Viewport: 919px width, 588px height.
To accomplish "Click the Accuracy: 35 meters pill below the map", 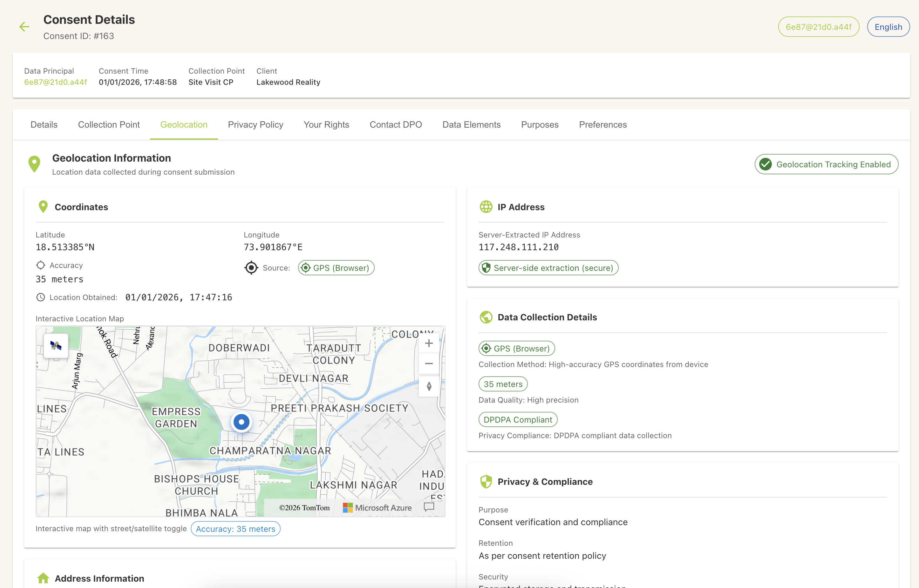I will click(x=235, y=528).
